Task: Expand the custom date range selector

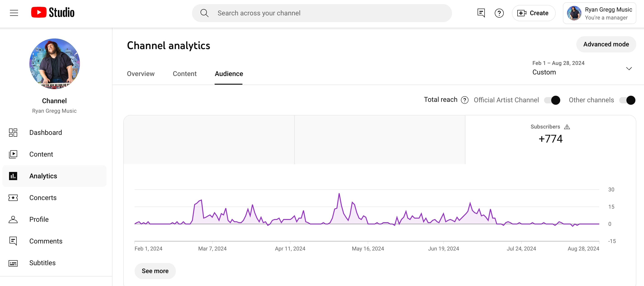Action: [629, 68]
